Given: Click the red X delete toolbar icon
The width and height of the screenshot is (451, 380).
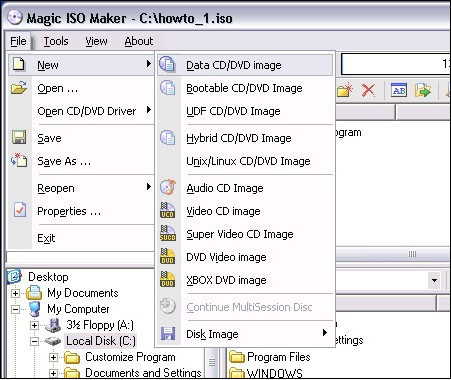Looking at the screenshot, I should click(368, 90).
